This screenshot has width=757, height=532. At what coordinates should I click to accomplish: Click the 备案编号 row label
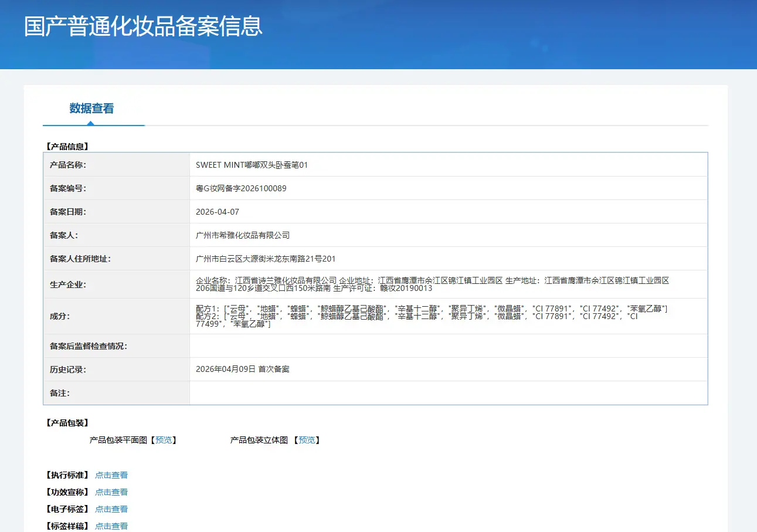pos(68,188)
